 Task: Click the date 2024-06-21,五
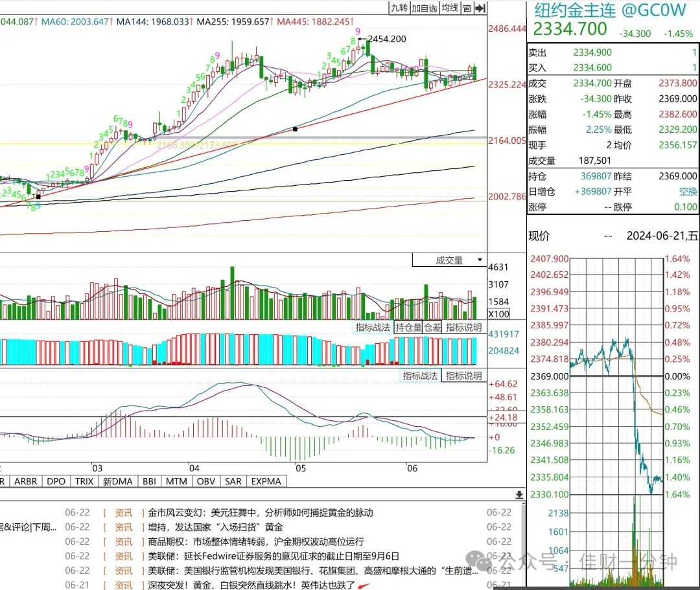(x=662, y=236)
